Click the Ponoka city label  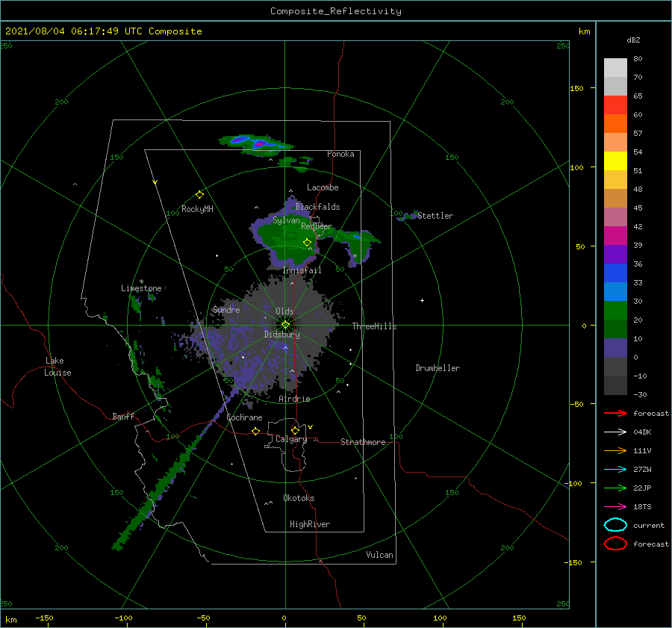pyautogui.click(x=340, y=154)
